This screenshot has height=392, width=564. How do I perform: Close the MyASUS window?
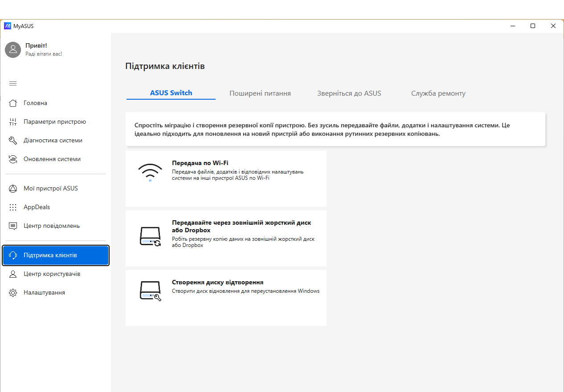coord(553,26)
